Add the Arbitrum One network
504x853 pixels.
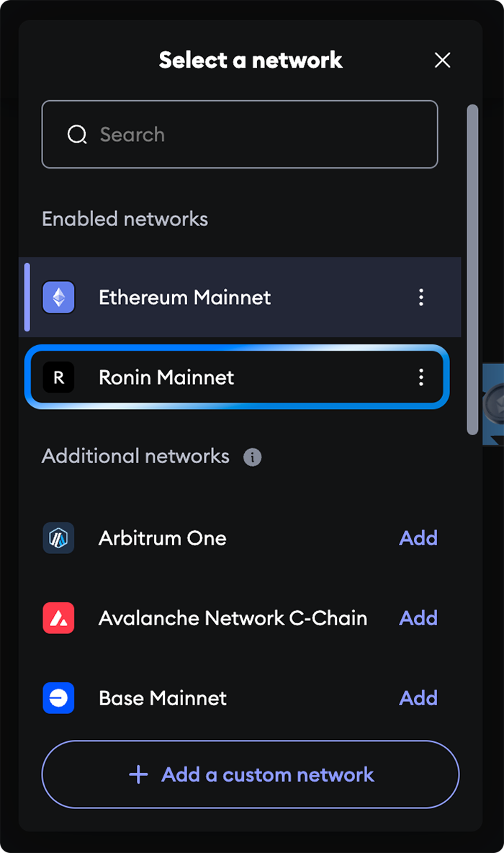pyautogui.click(x=418, y=538)
